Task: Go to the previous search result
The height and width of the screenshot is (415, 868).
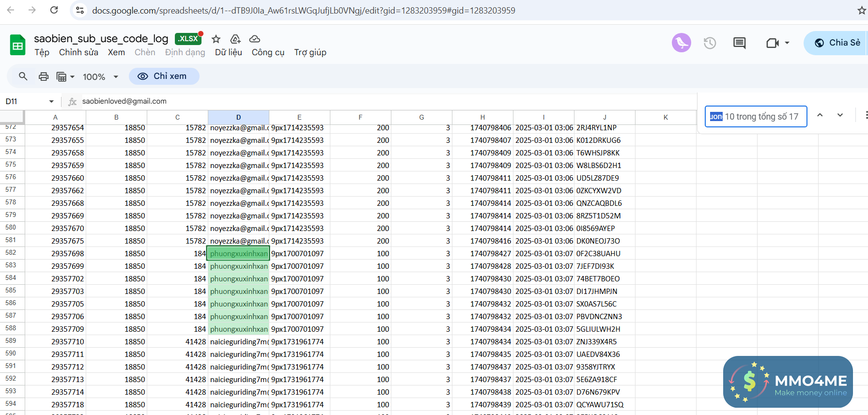Action: pyautogui.click(x=820, y=115)
